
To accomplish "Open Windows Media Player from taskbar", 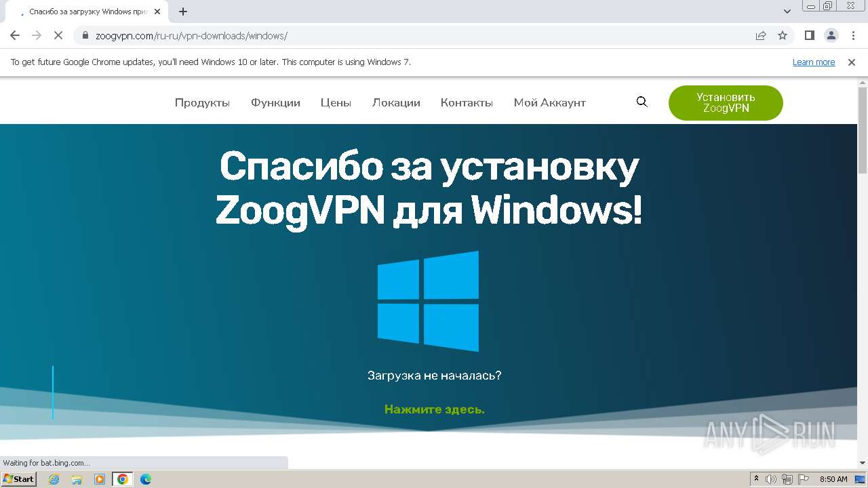I will click(x=100, y=479).
